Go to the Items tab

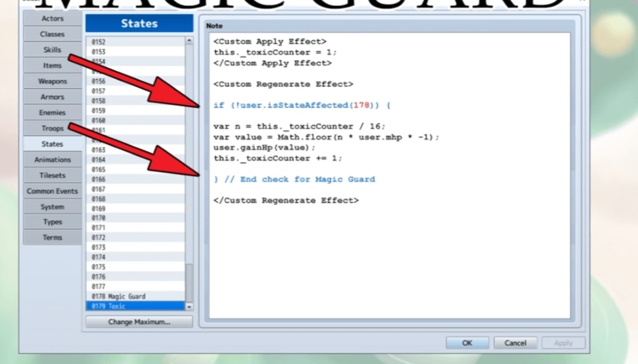(52, 66)
